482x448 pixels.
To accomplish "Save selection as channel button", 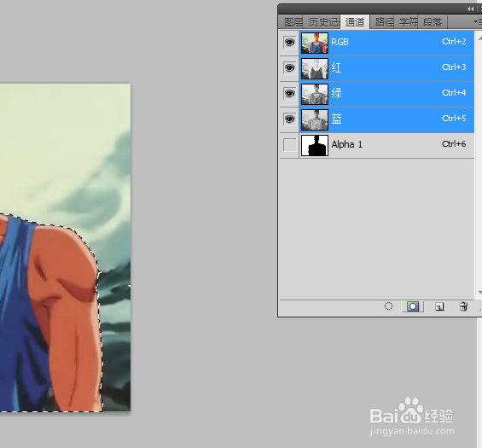I will tap(413, 306).
